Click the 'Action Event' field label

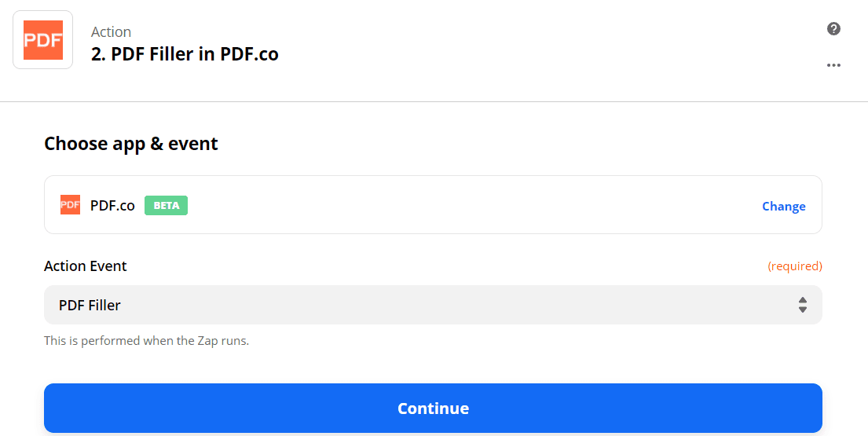tap(86, 266)
